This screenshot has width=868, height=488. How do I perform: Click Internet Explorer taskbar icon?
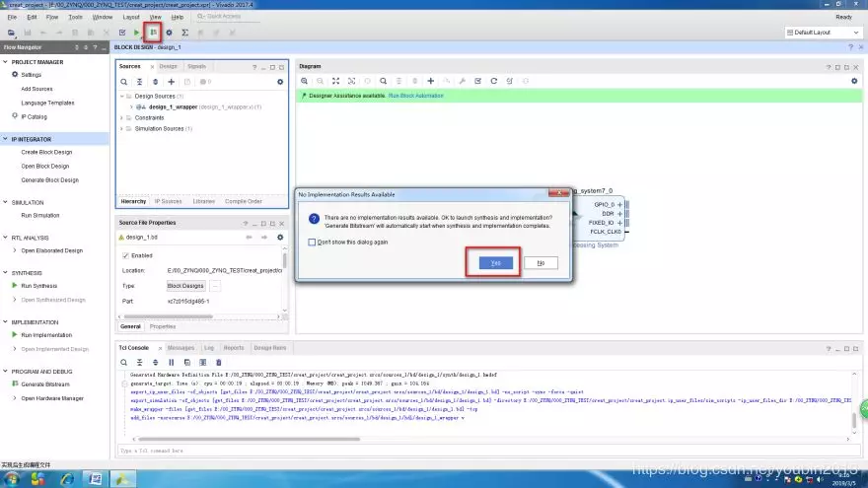[67, 479]
